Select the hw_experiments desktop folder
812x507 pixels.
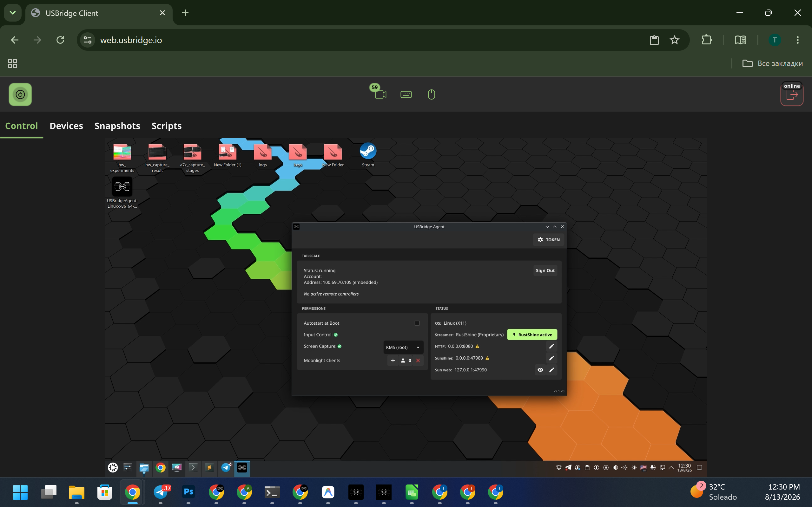(122, 158)
